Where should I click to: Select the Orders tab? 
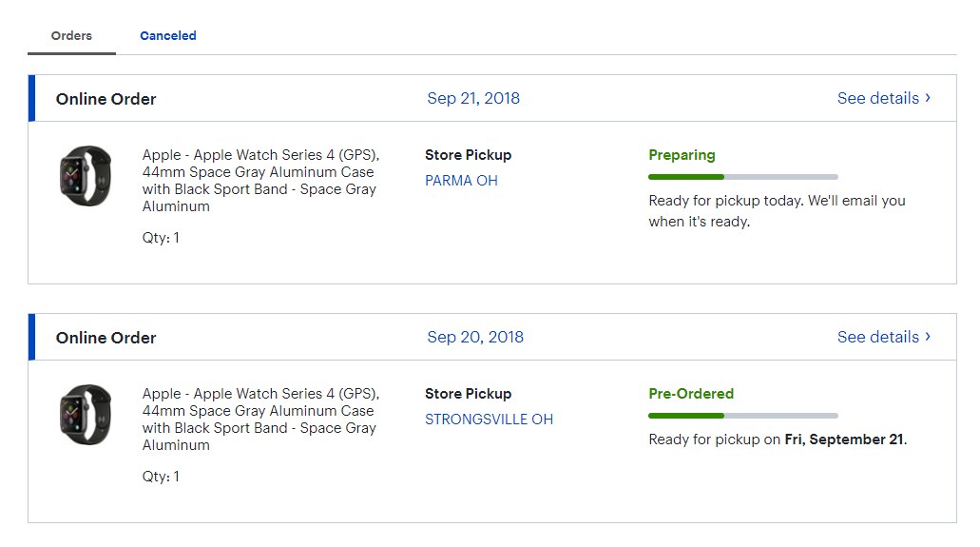(x=71, y=36)
